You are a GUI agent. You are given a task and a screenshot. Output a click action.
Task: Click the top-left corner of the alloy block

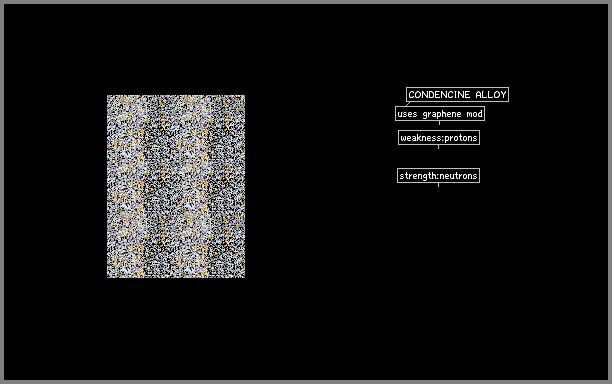(107, 95)
